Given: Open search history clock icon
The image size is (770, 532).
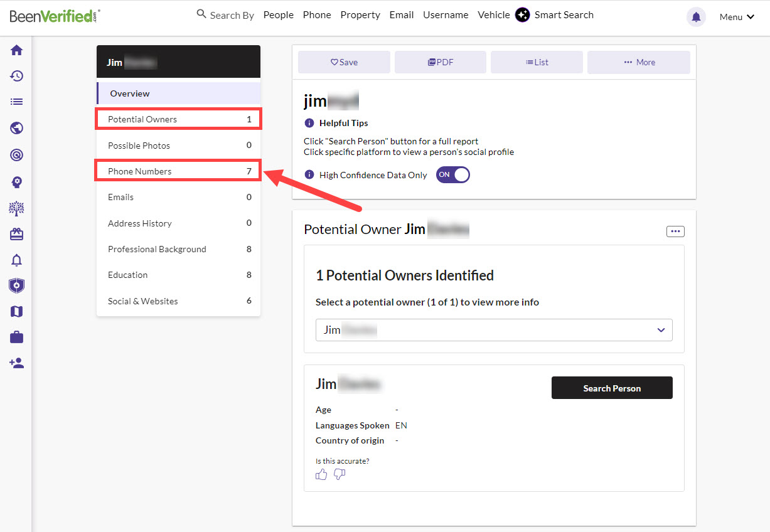Looking at the screenshot, I should [x=17, y=76].
